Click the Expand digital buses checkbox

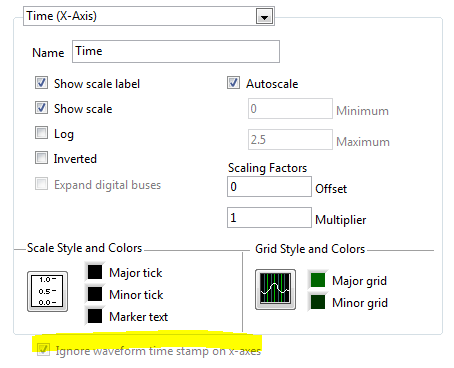tap(41, 184)
